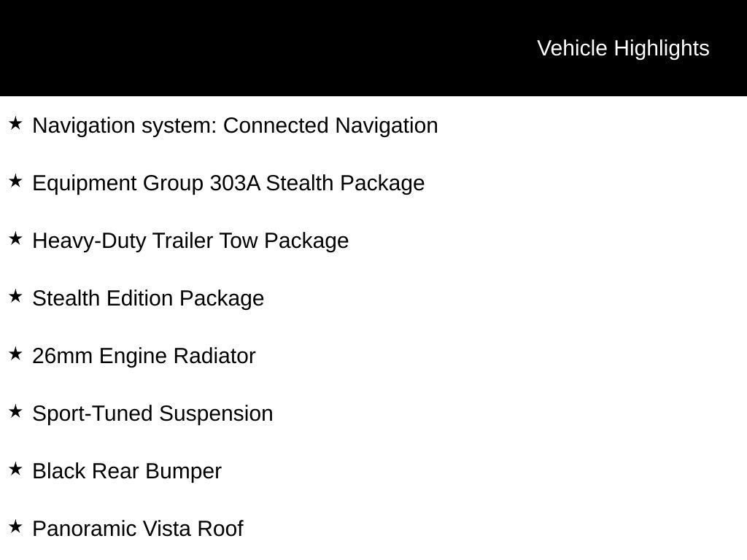
Task: Click the star beside Heavy-Duty Trailer Tow
Action: tap(15, 239)
